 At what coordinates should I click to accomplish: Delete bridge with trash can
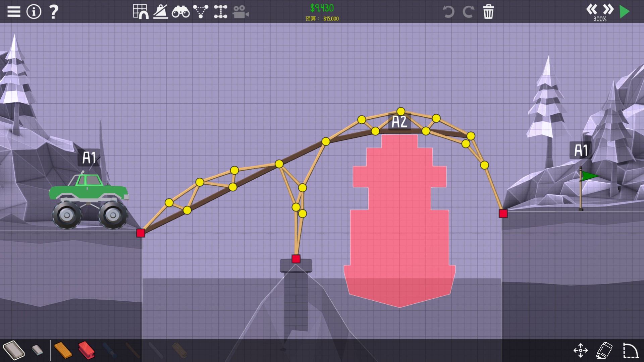[x=488, y=12]
